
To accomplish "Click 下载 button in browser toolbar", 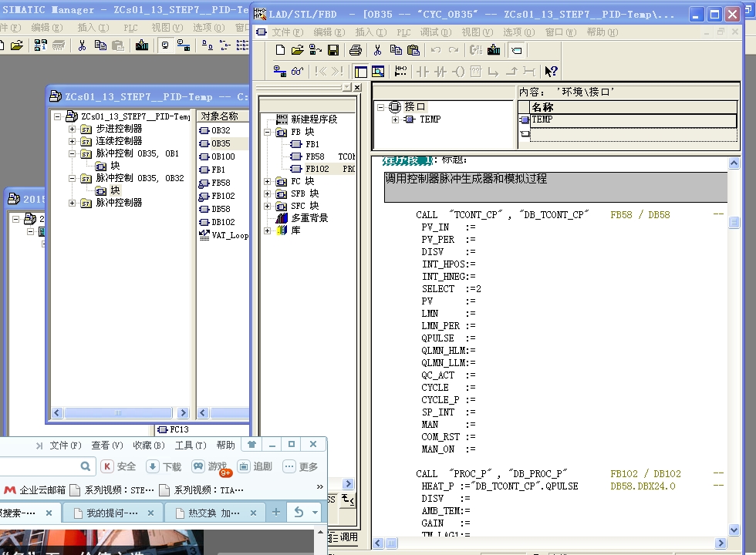I will [x=164, y=466].
